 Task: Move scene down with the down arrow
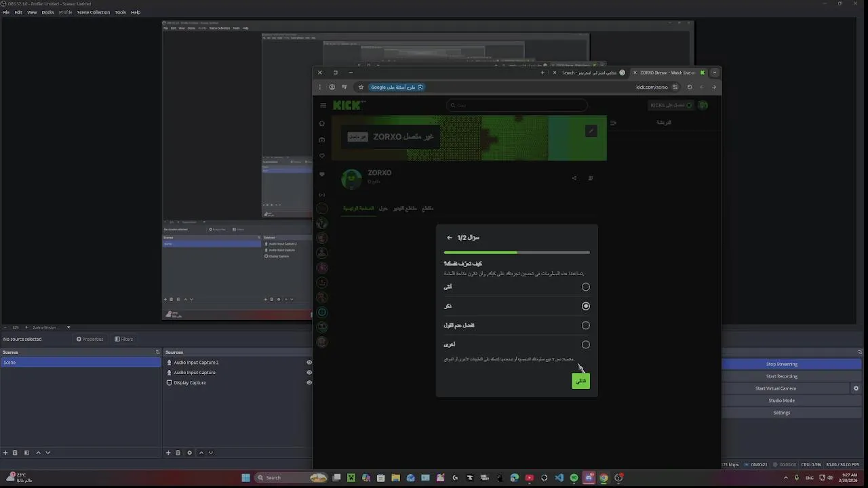(x=47, y=453)
